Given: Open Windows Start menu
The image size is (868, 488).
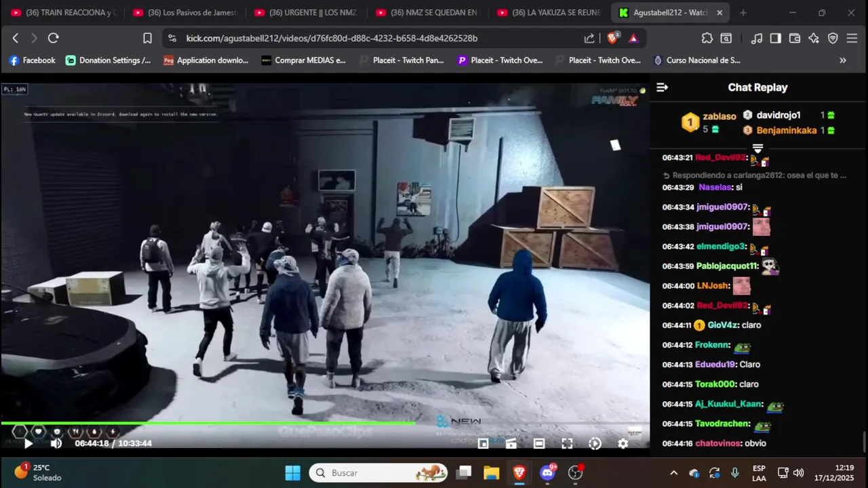Looking at the screenshot, I should 293,472.
